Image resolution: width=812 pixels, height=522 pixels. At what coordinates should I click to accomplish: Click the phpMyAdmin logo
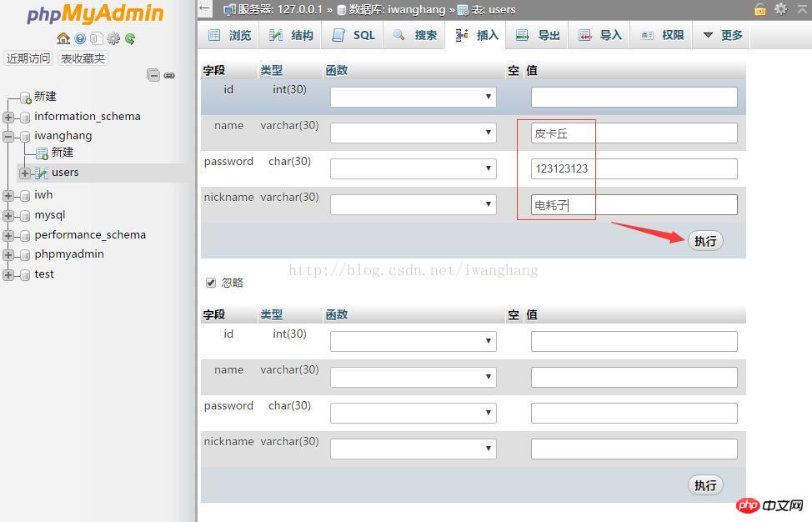click(95, 14)
